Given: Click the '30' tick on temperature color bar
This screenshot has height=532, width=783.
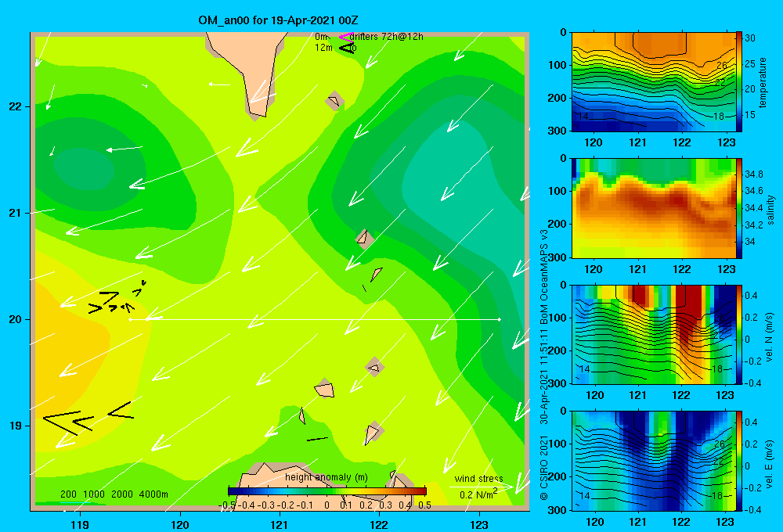Looking at the screenshot, I should point(750,38).
